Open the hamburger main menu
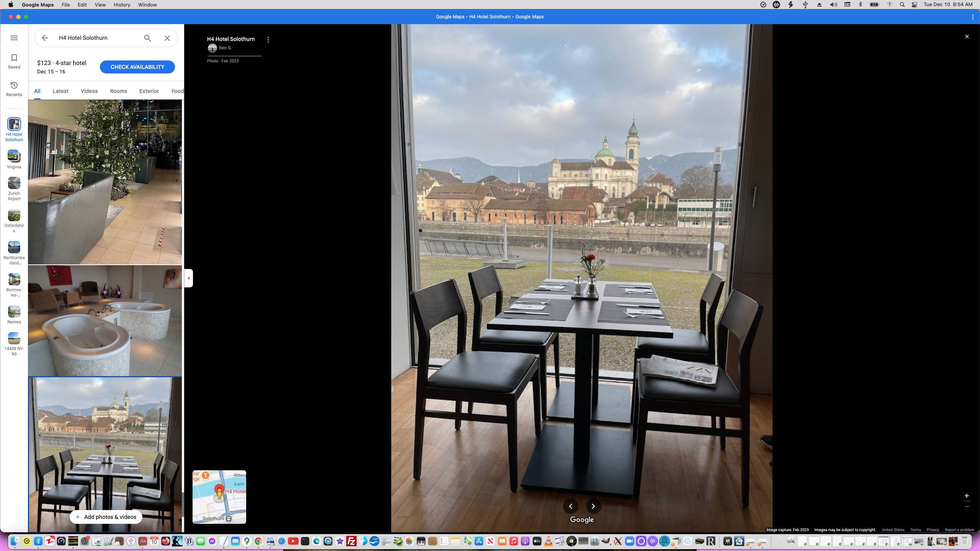The height and width of the screenshot is (551, 980). click(x=14, y=38)
